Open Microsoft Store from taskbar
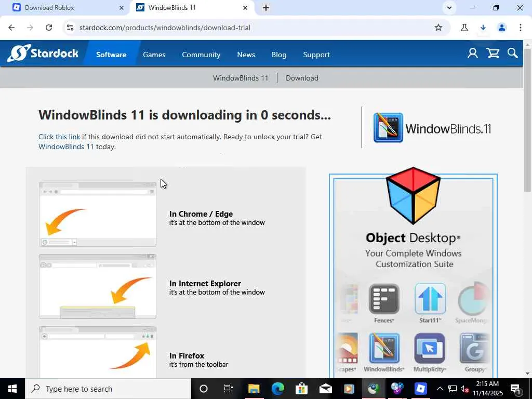The width and height of the screenshot is (532, 399). 301,389
